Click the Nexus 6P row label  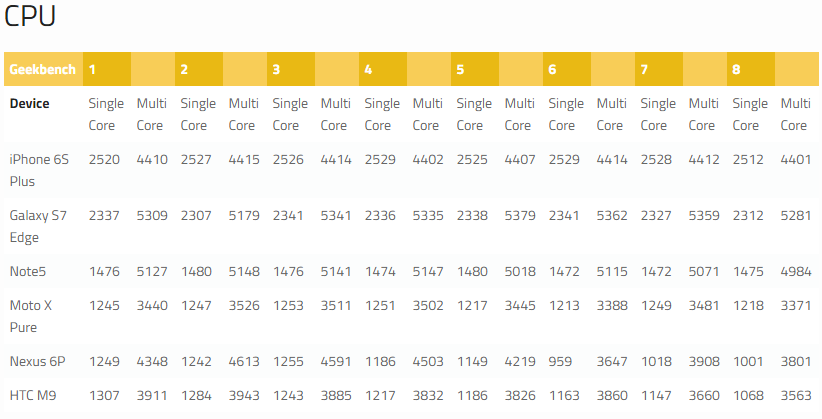37,361
